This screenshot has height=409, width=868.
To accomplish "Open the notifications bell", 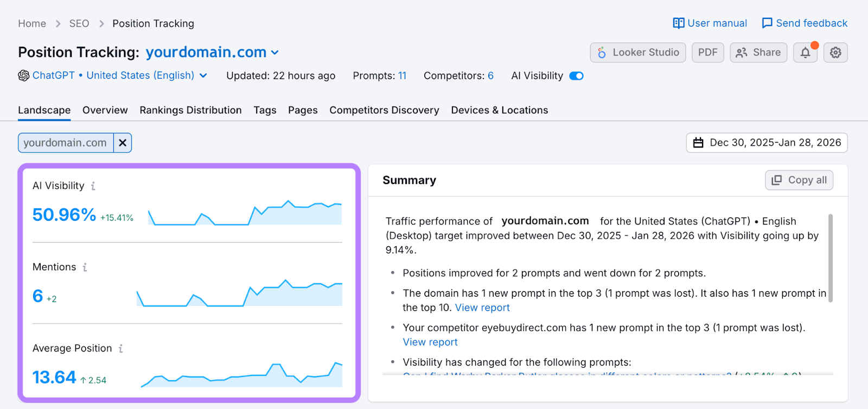I will tap(805, 52).
